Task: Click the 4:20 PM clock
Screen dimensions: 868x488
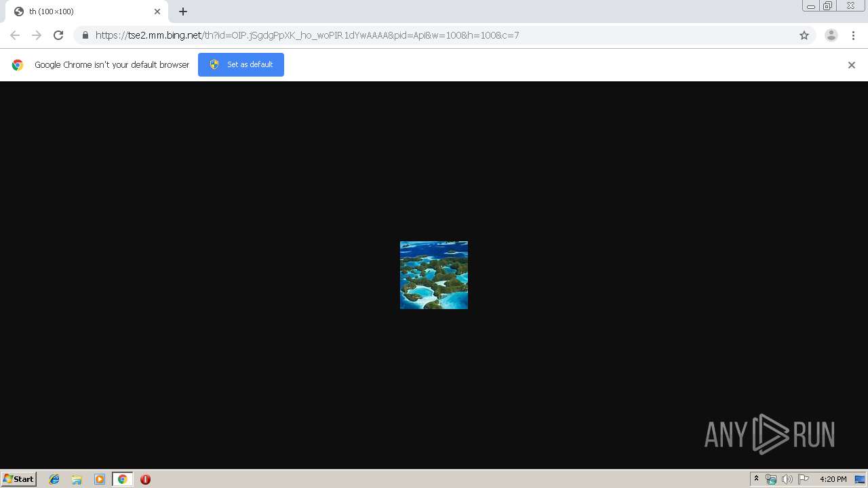Action: click(833, 479)
